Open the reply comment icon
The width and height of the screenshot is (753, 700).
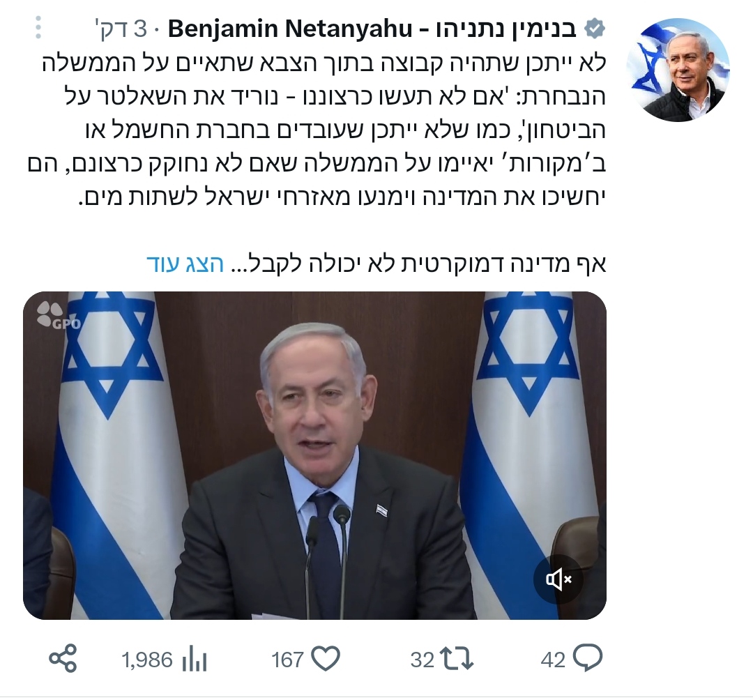point(588,658)
